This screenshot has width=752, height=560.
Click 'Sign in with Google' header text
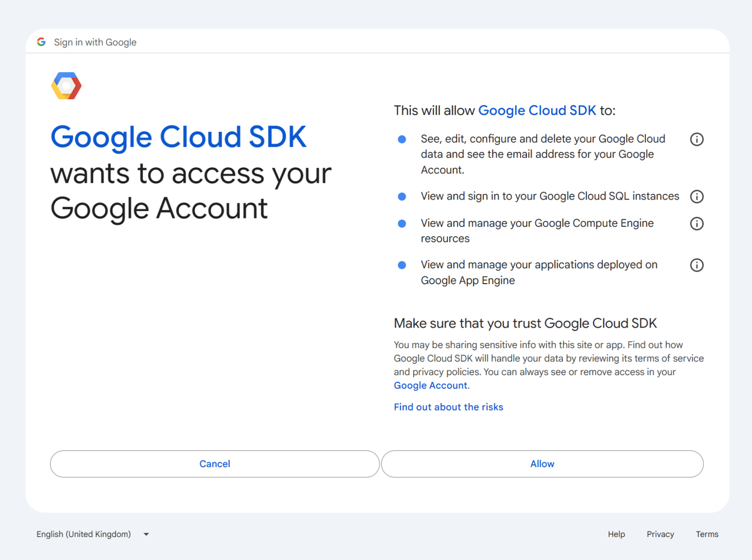pyautogui.click(x=95, y=42)
